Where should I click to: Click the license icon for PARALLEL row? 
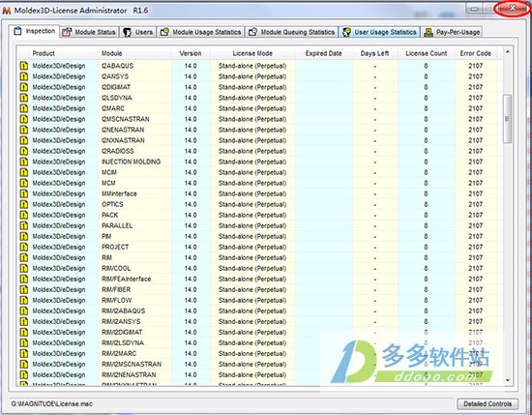[23, 225]
